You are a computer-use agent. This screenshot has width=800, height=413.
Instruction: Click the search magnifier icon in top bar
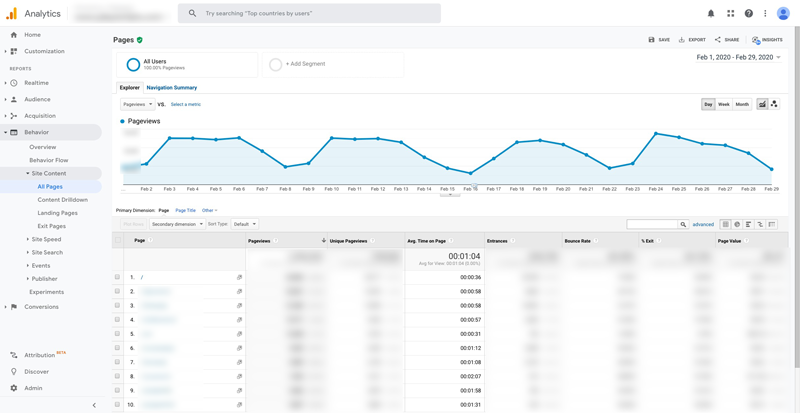pyautogui.click(x=192, y=14)
